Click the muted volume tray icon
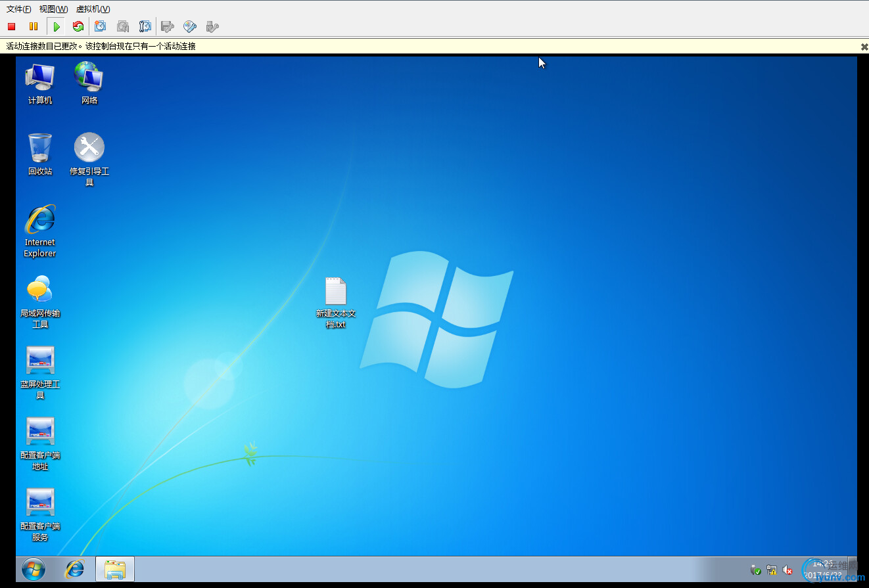Image resolution: width=869 pixels, height=588 pixels. [x=787, y=570]
